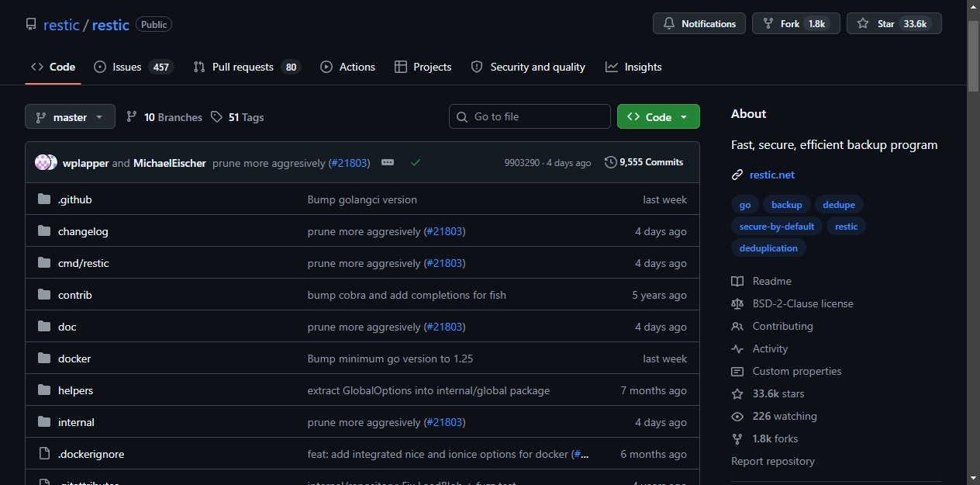Open the Star list dropdown count
The height and width of the screenshot is (485, 980).
pyautogui.click(x=915, y=24)
